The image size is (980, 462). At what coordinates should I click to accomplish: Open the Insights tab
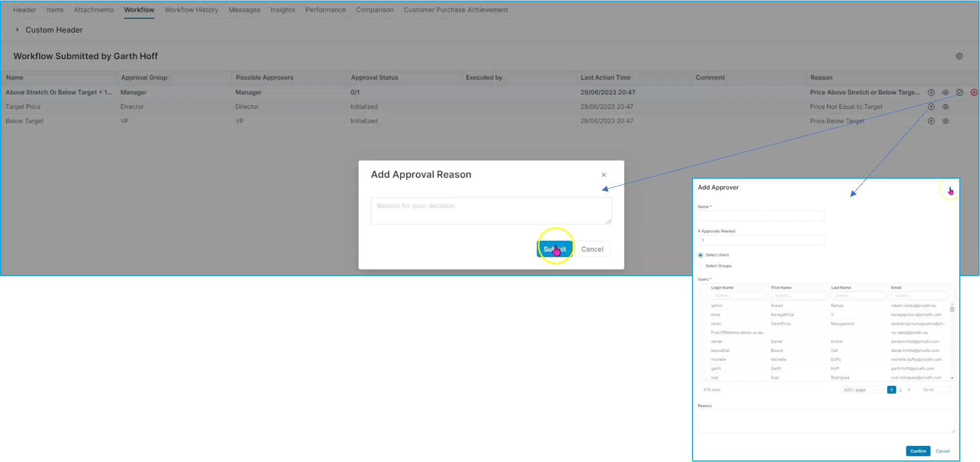283,10
